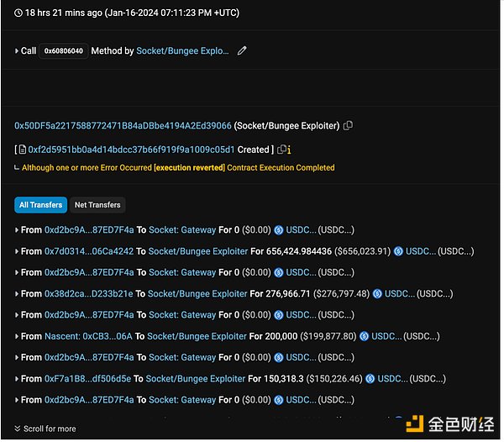Viewport: 504px width, 442px height.
Task: Click the contract file icon before 0xf2d5951bb0a4
Action: pos(23,150)
